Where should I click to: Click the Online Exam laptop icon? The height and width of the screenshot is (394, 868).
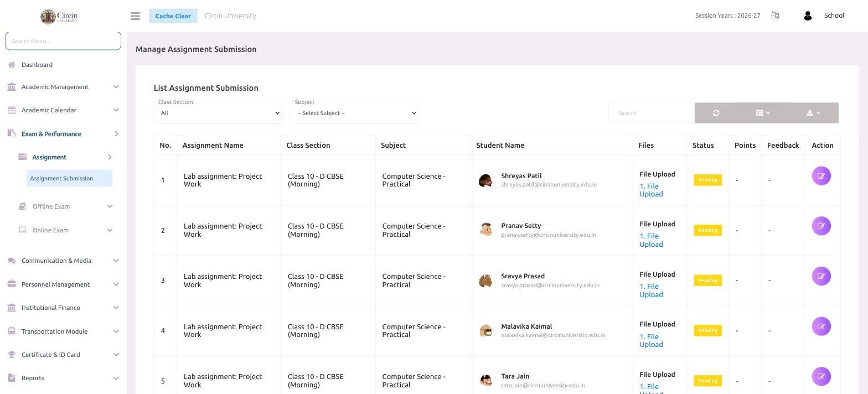(x=23, y=230)
